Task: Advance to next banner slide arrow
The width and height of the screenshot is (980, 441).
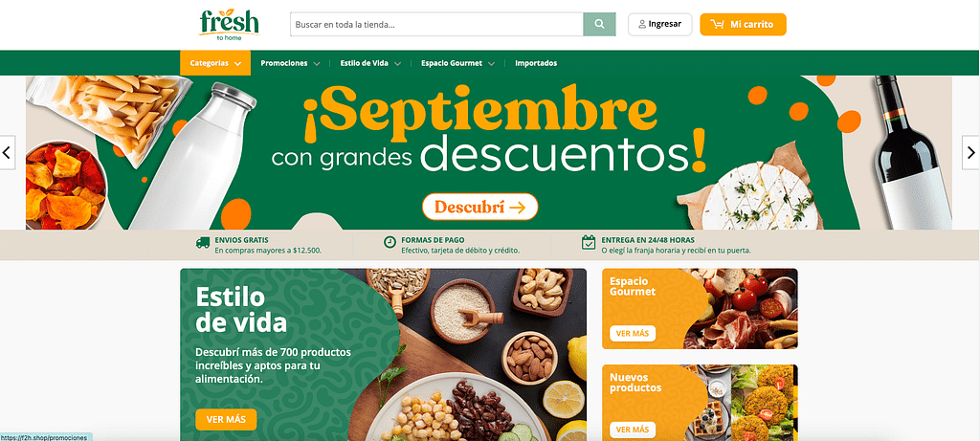Action: tap(970, 152)
